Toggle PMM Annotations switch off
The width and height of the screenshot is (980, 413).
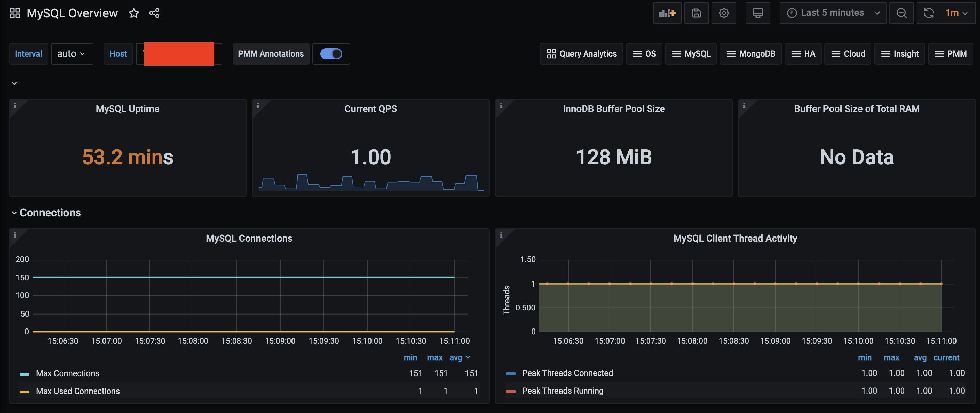click(x=331, y=54)
